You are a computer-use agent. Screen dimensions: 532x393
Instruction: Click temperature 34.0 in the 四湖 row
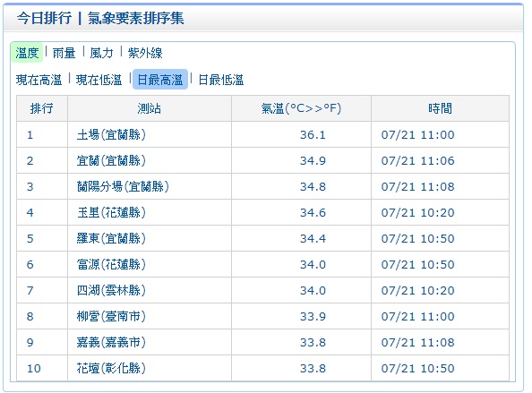(313, 291)
